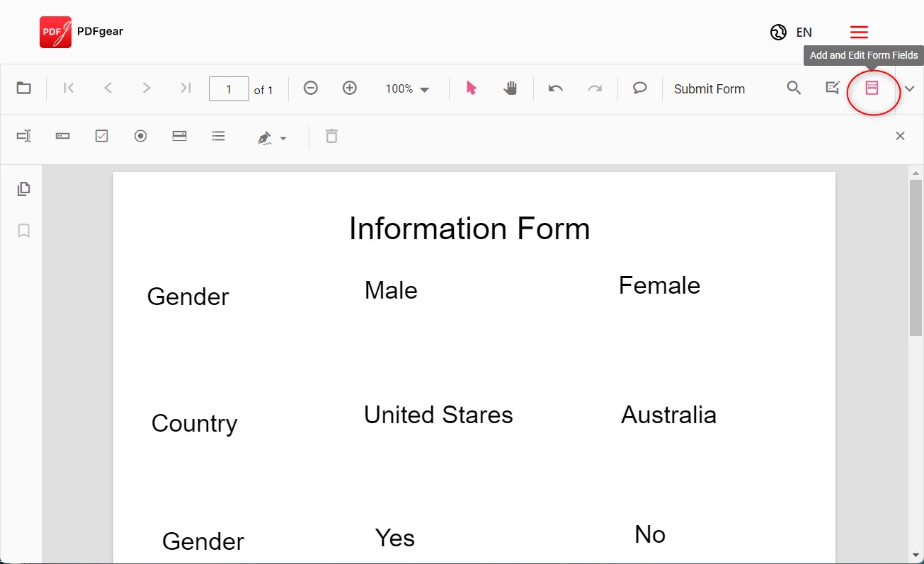Go to the first page
The width and height of the screenshot is (924, 564).
click(69, 88)
